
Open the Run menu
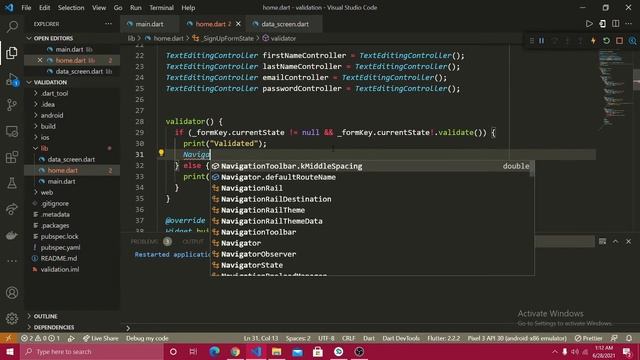(x=136, y=8)
